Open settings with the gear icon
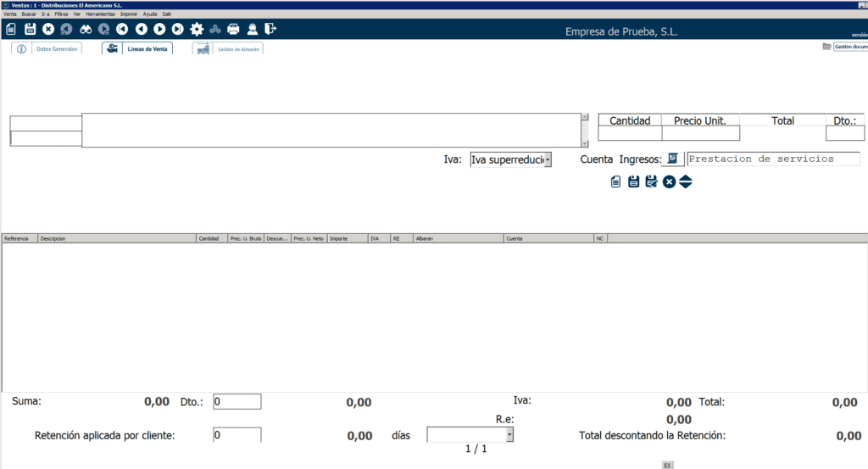 pyautogui.click(x=197, y=29)
